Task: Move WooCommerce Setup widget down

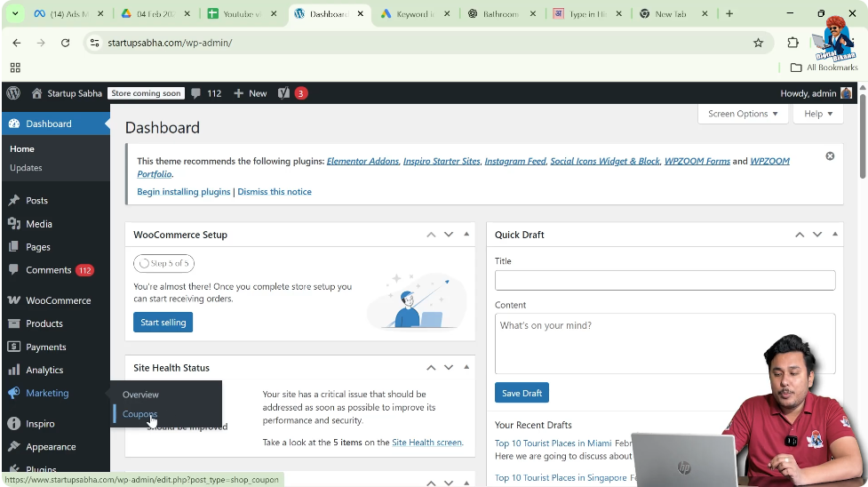Action: (449, 235)
